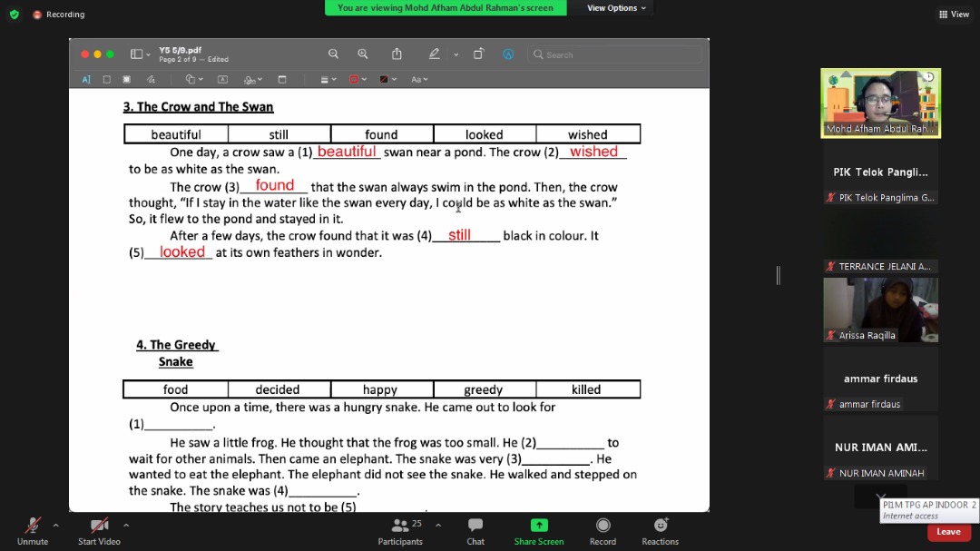Click the word "decided" in the word table
This screenshot has height=551, width=980.
[278, 389]
